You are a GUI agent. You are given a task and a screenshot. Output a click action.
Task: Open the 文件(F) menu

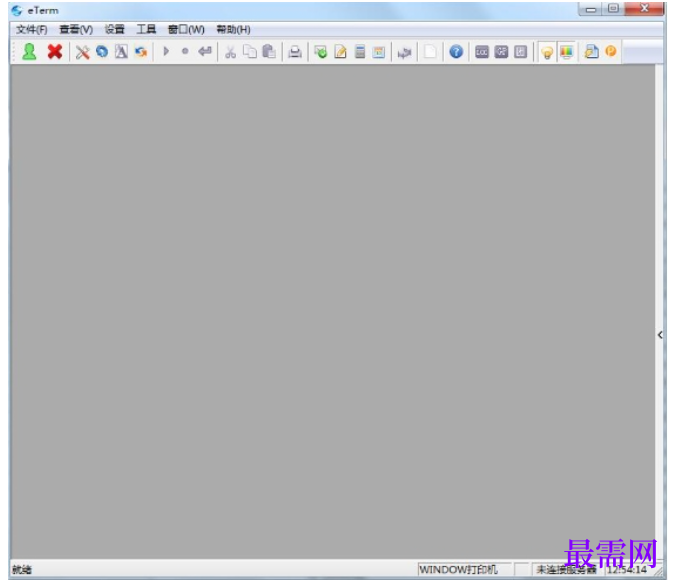click(x=32, y=29)
